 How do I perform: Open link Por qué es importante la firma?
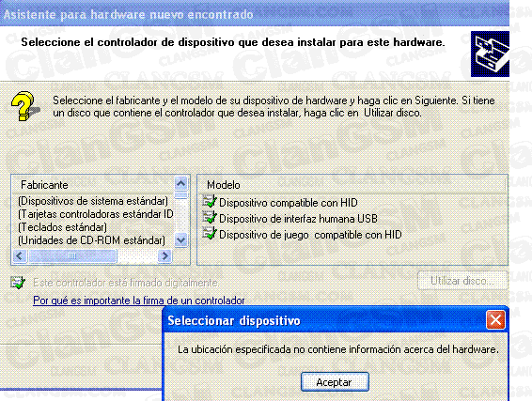[139, 301]
